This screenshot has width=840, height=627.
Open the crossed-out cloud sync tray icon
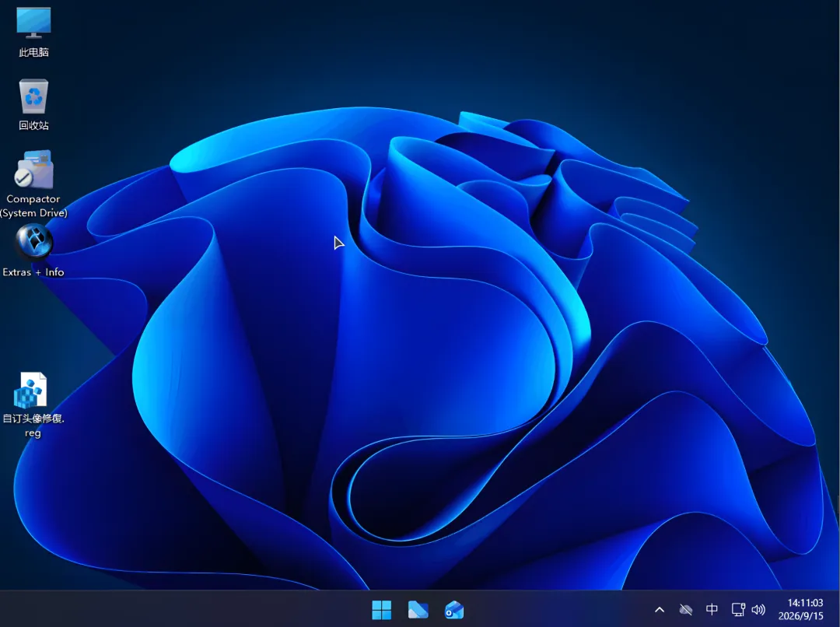tap(686, 610)
